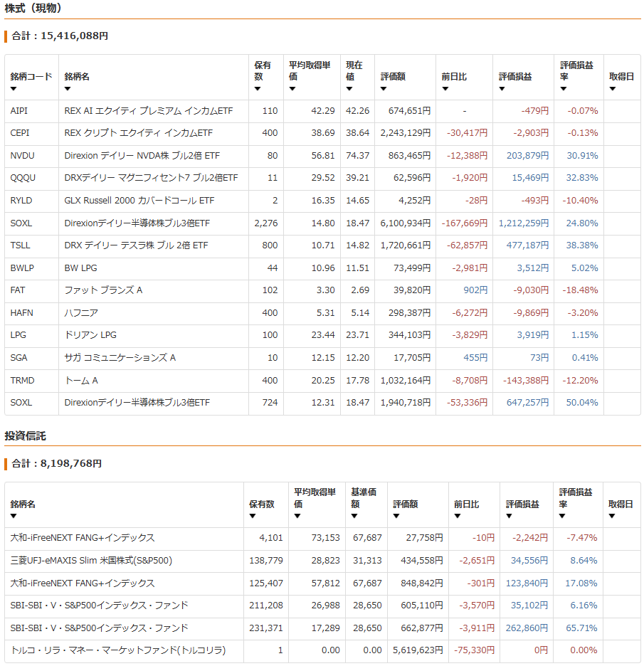Select the 50.04% return cell
Viewport: 644px width, 666px height.
(581, 402)
